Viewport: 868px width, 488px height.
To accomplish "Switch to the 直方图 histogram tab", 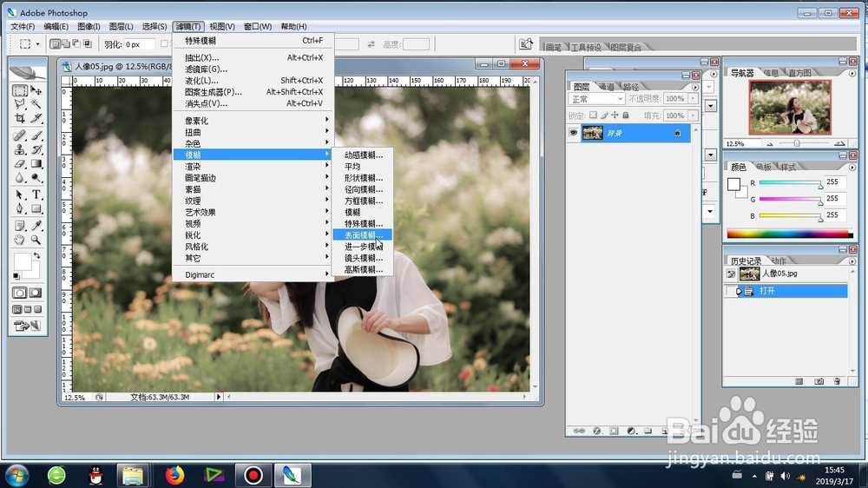I will 799,73.
